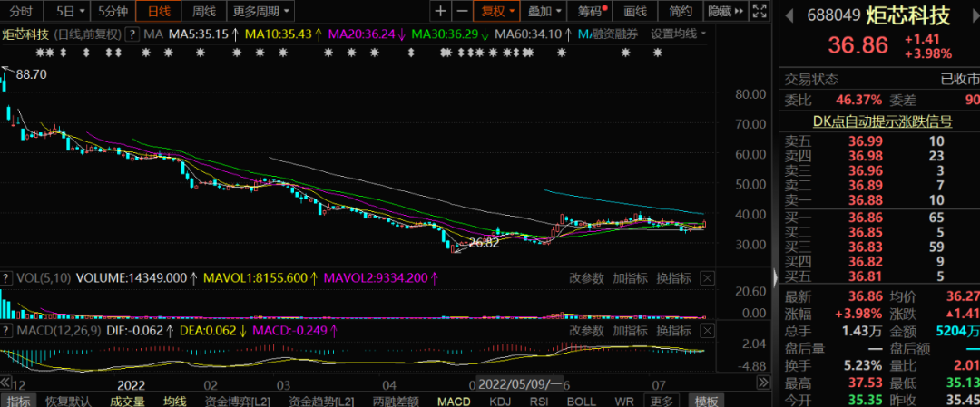Expand 更多周期 dropdown
Image resolution: width=980 pixels, height=407 pixels.
click(x=260, y=11)
